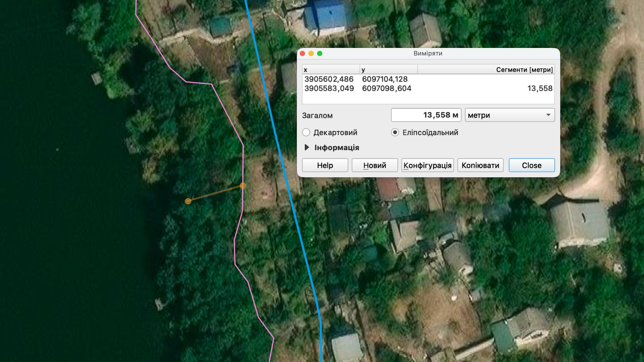Image resolution: width=644 pixels, height=362 pixels.
Task: Select y value 6097104,128
Action: (x=385, y=79)
